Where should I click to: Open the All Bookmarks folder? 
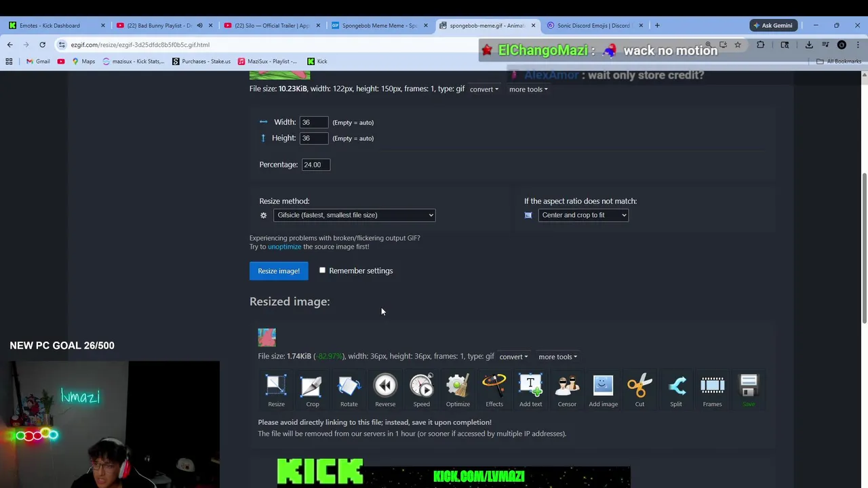click(839, 61)
